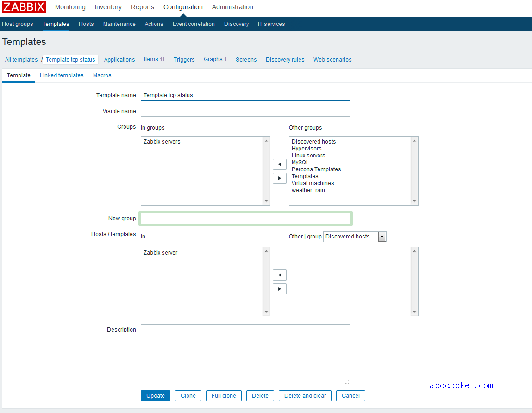
Task: Open the Linked templates tab
Action: pos(62,75)
